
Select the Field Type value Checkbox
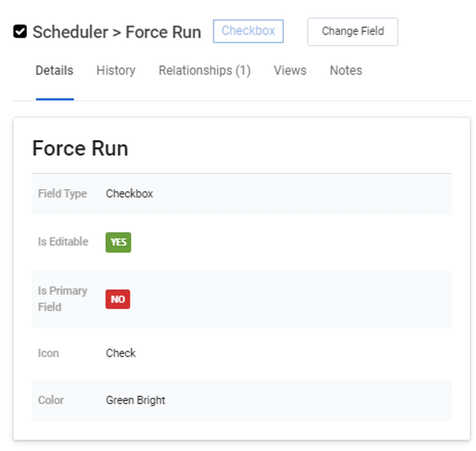tap(129, 194)
